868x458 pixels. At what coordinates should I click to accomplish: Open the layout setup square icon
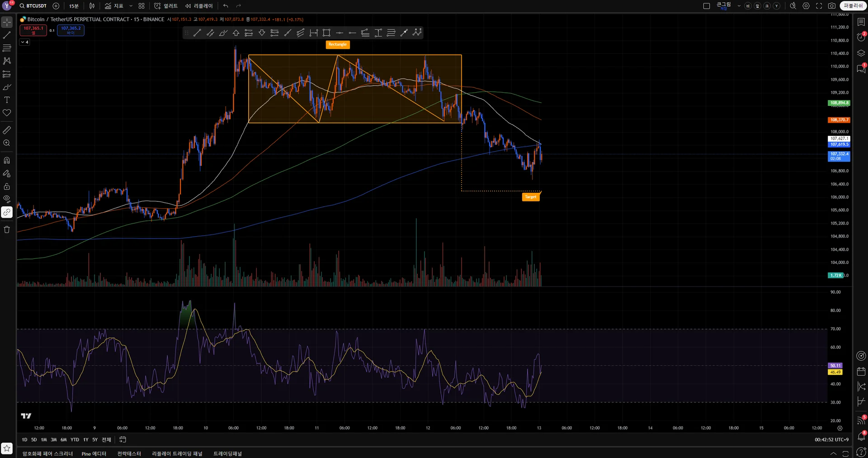(707, 6)
